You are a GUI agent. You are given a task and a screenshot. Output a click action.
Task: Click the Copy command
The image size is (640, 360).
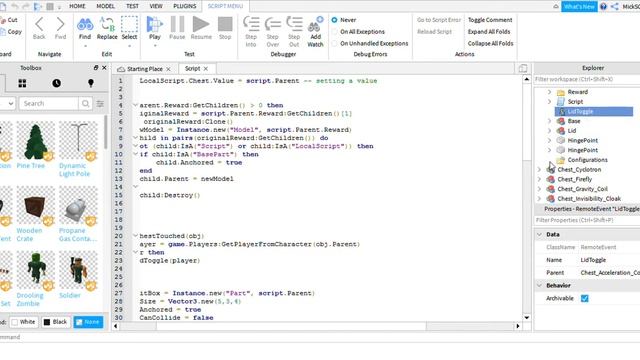tap(11, 31)
